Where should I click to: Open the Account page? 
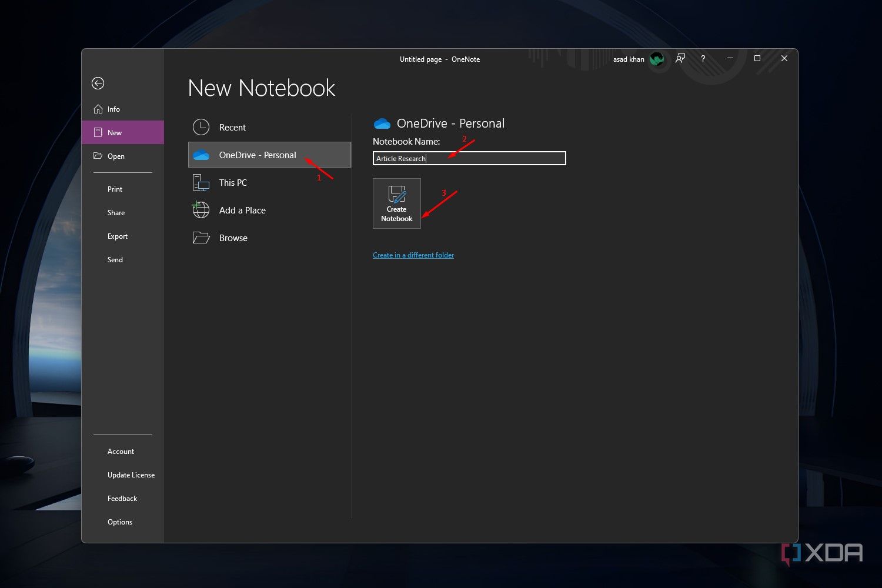pos(121,452)
